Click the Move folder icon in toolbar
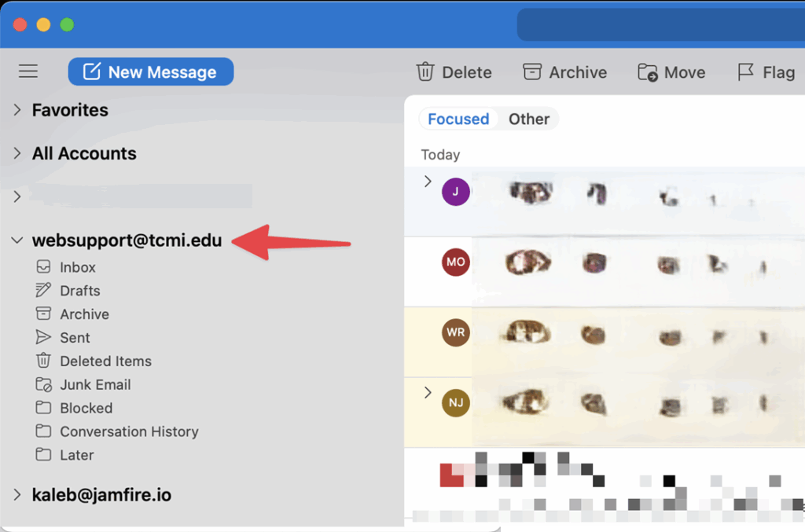The width and height of the screenshot is (805, 532). [x=648, y=72]
